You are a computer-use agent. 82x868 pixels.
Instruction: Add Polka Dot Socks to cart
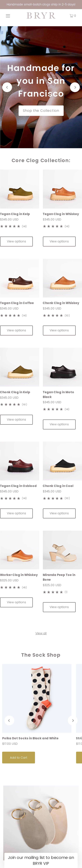point(19,757)
